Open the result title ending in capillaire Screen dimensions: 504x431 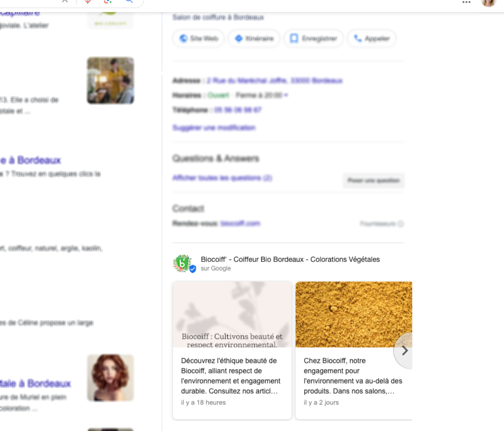pyautogui.click(x=20, y=13)
